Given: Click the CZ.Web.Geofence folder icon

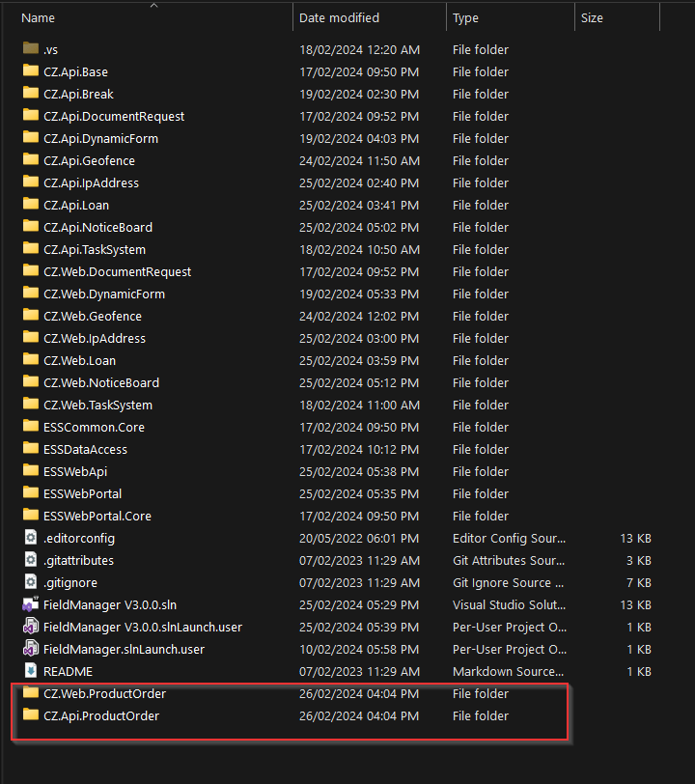Looking at the screenshot, I should pyautogui.click(x=31, y=315).
